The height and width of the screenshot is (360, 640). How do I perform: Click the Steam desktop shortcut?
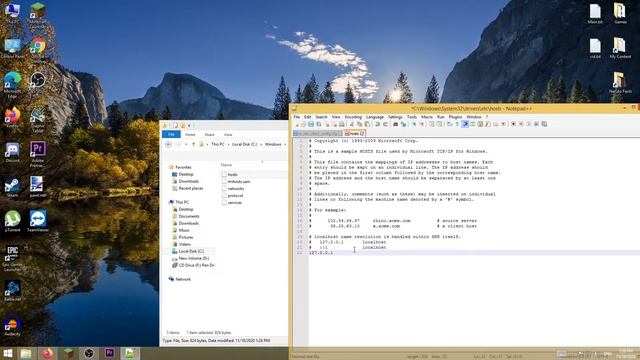click(12, 187)
